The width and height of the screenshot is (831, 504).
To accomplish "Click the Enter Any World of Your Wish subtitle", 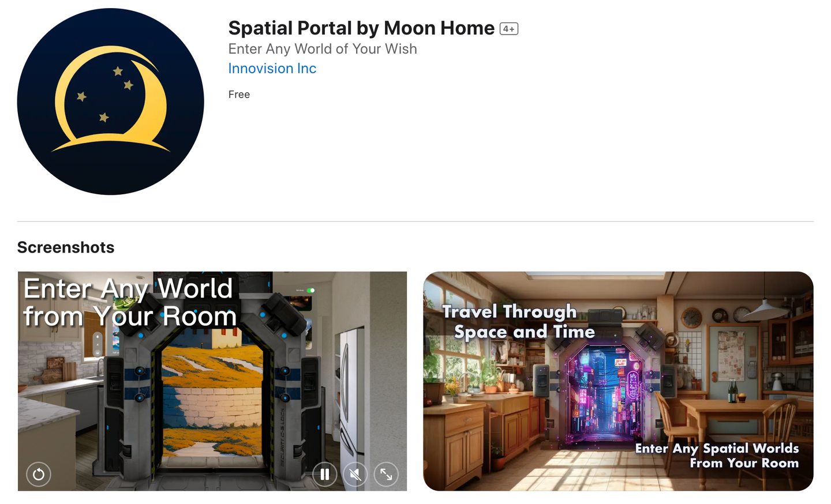I will point(323,49).
